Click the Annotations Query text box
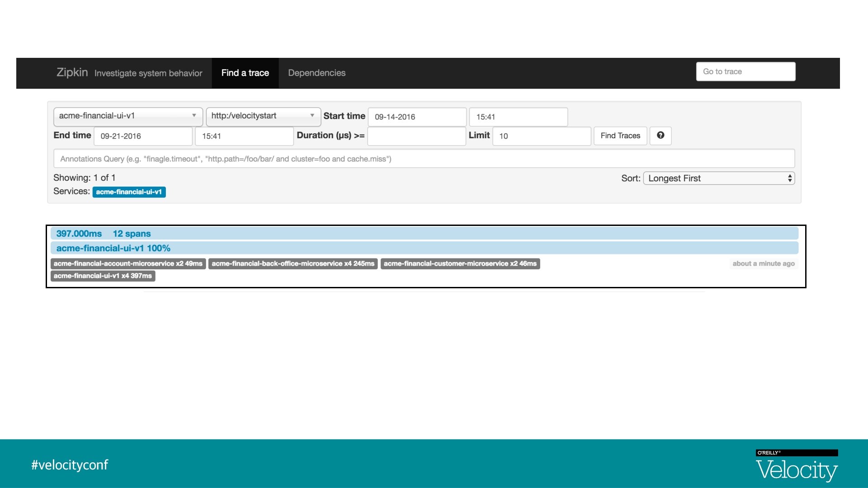 point(424,159)
